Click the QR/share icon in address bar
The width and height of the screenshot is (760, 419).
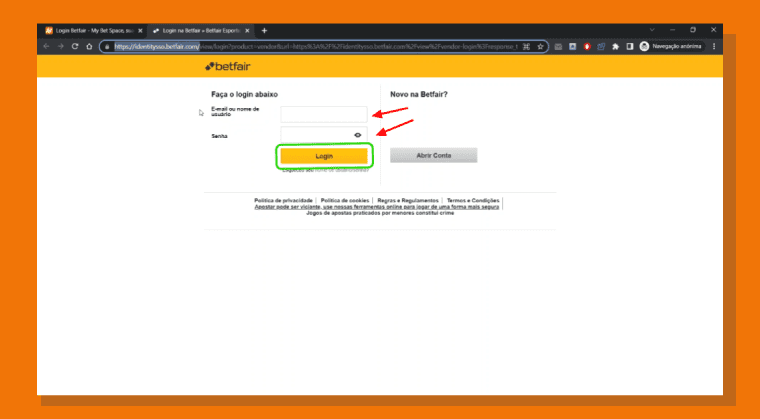coord(526,47)
